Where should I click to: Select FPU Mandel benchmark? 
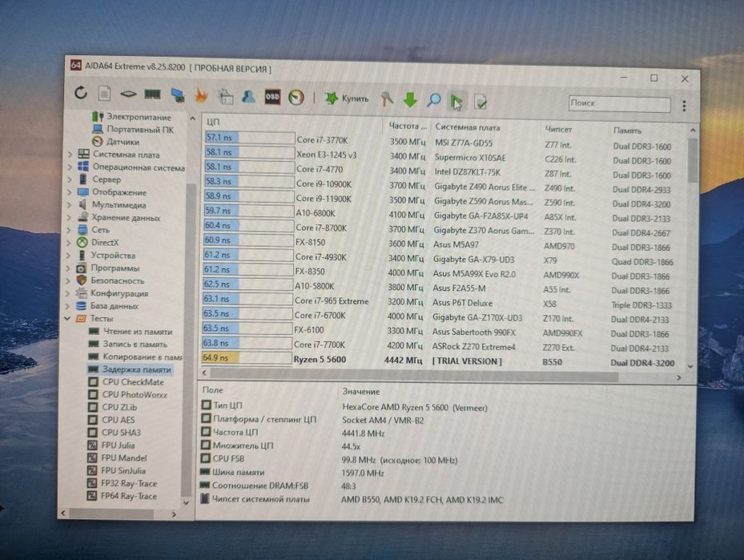pos(117,458)
